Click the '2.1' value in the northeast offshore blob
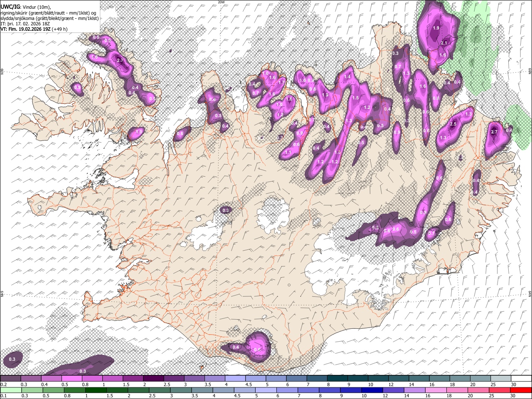Screen dimensions: 532x399 tap(444, 43)
